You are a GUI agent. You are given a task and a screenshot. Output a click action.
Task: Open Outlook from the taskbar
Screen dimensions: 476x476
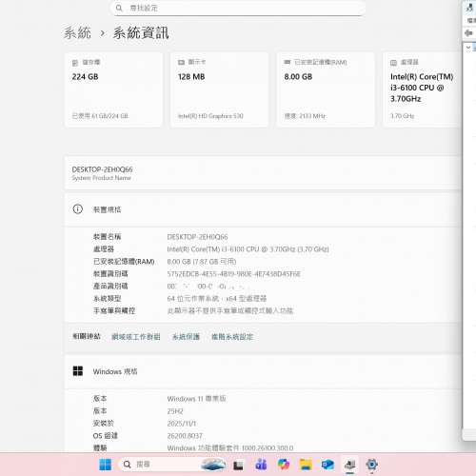[327, 465]
